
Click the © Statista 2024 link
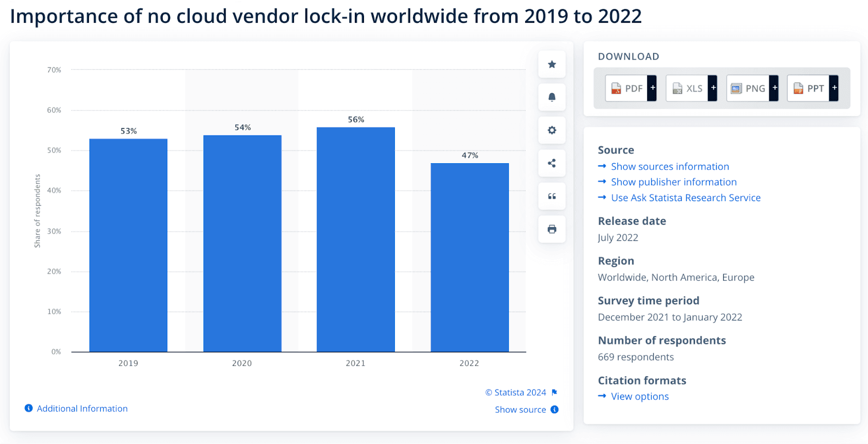click(516, 392)
